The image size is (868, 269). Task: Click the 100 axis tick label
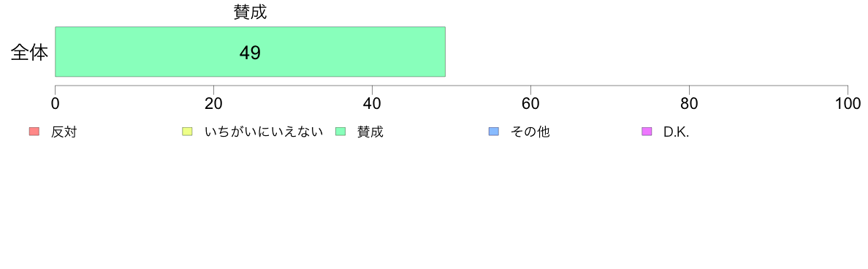tap(848, 104)
